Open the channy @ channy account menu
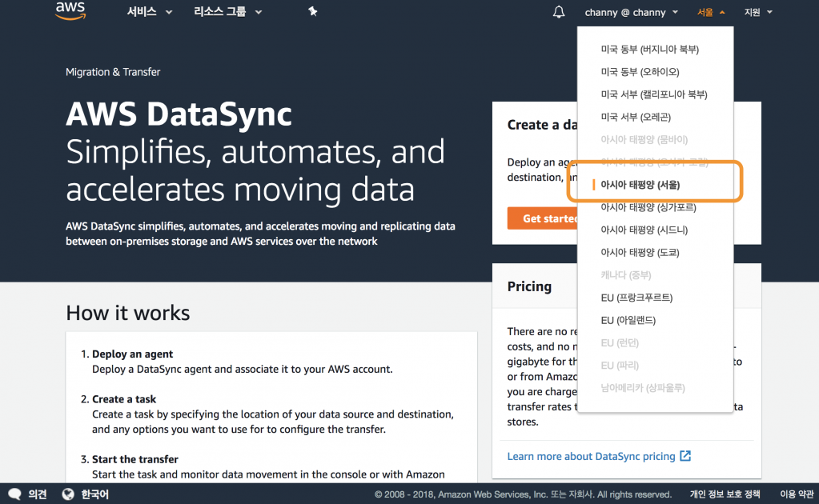 631,12
